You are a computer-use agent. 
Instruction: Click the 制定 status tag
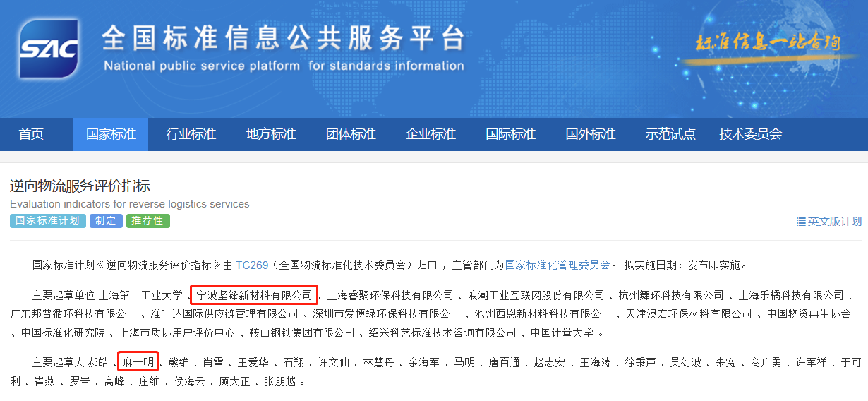106,221
